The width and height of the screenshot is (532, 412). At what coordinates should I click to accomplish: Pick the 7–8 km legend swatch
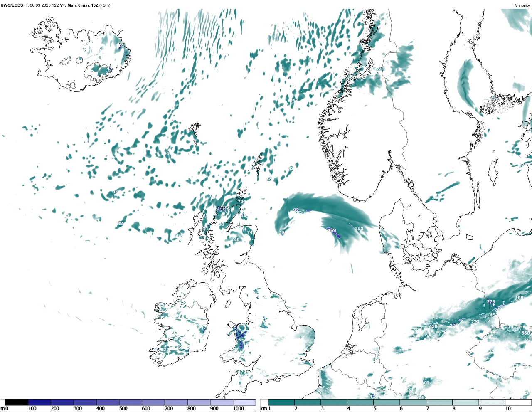point(439,402)
